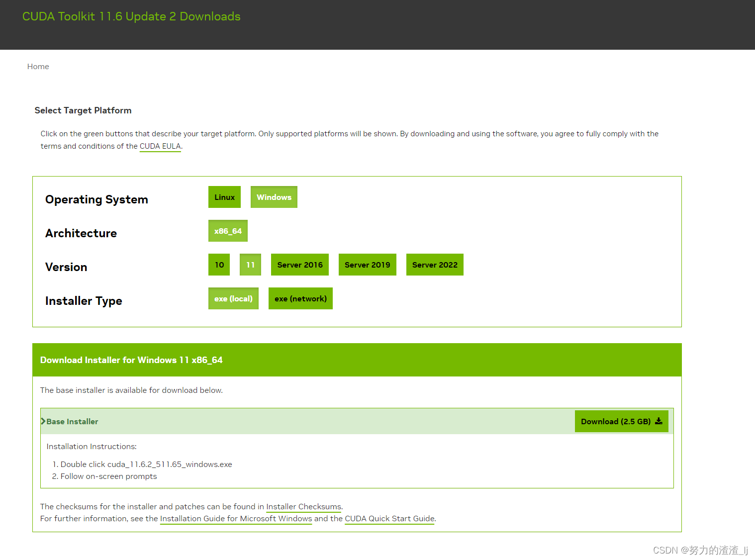
Task: Click the Architecture label
Action: tap(81, 233)
